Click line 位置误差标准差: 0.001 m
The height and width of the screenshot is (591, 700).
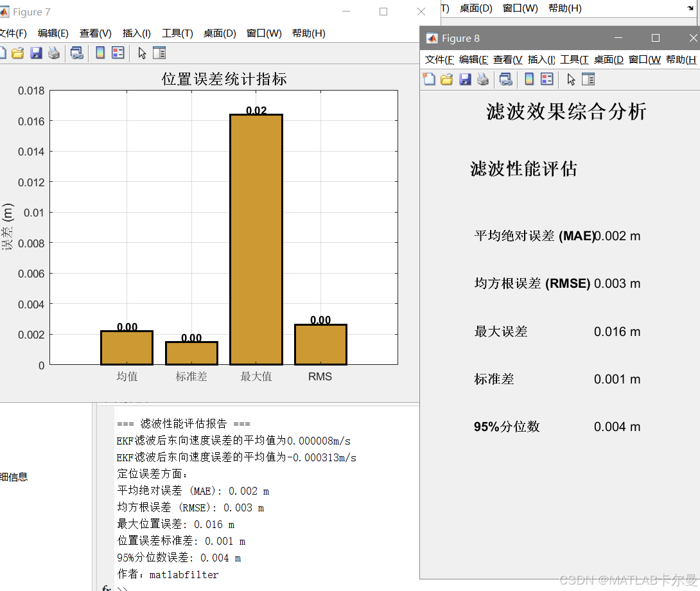pos(181,541)
